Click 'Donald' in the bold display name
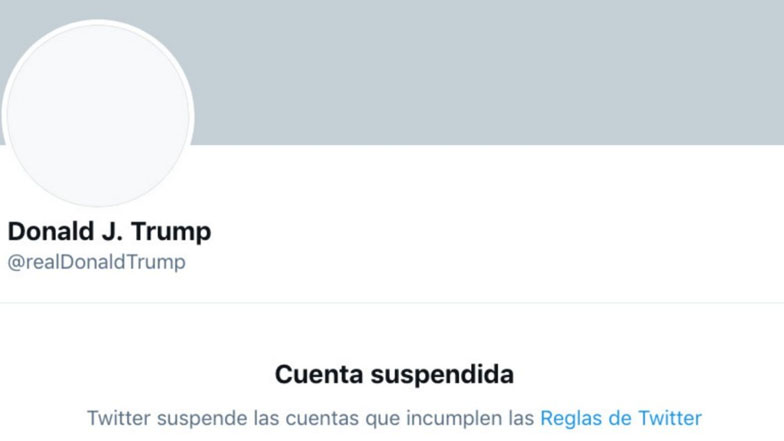Image resolution: width=784 pixels, height=441 pixels. [51, 232]
